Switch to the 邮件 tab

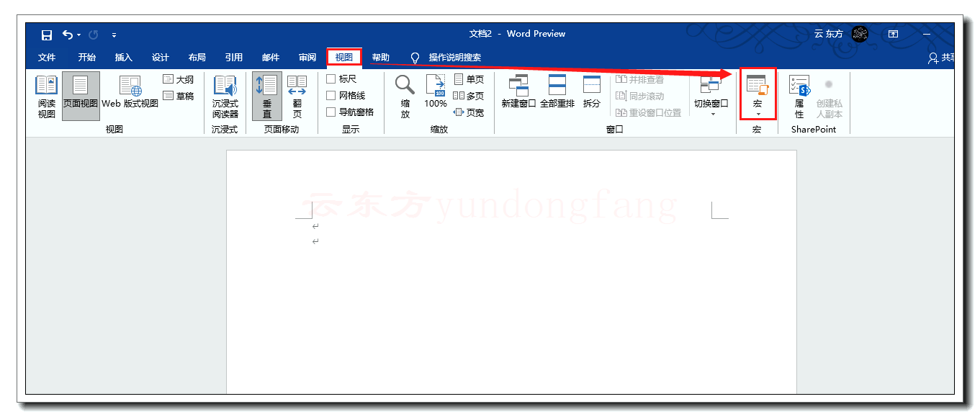click(271, 58)
